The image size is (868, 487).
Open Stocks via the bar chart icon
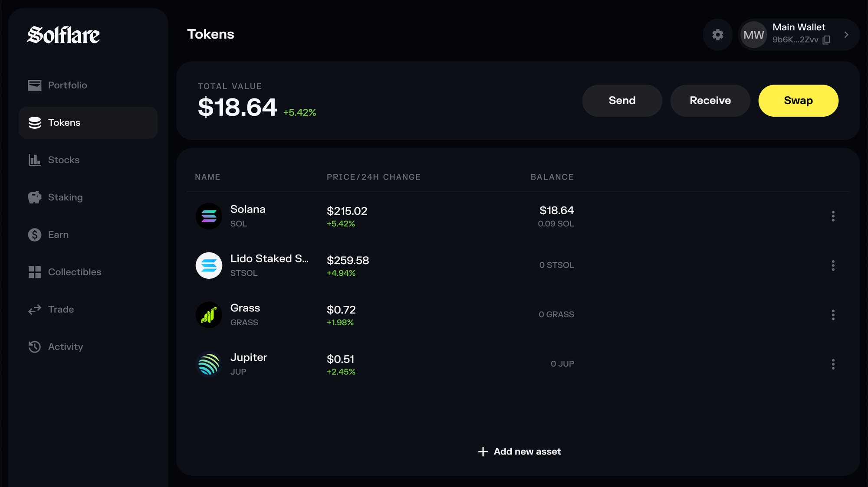[34, 160]
